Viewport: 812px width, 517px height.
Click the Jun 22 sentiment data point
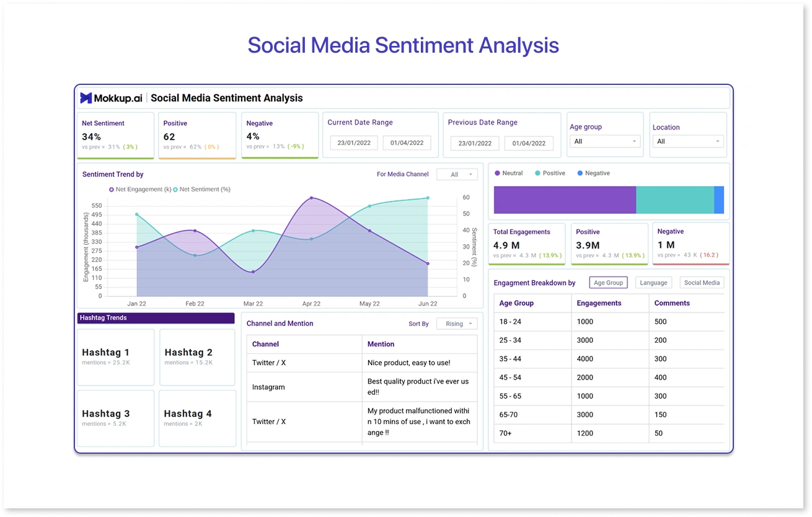tap(428, 198)
